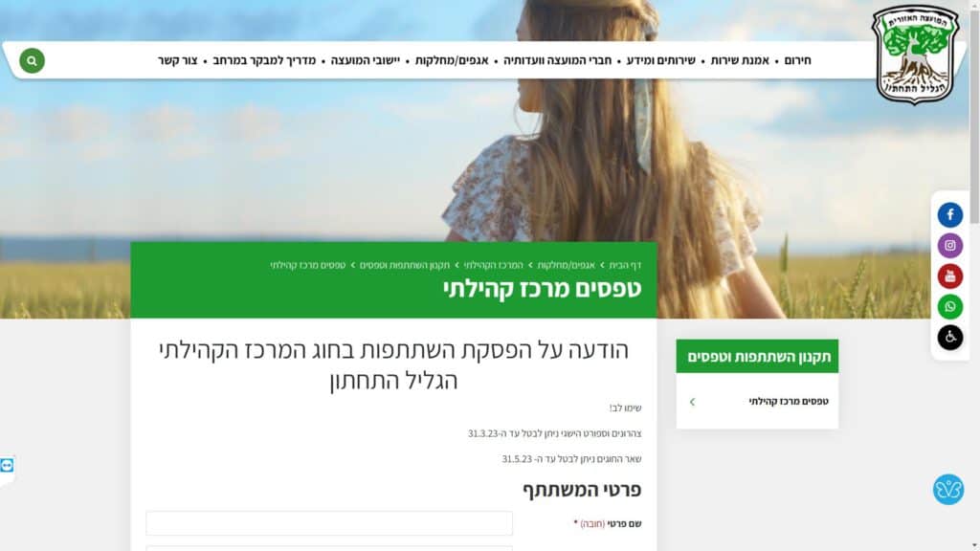Click the regional council logo

[915, 55]
